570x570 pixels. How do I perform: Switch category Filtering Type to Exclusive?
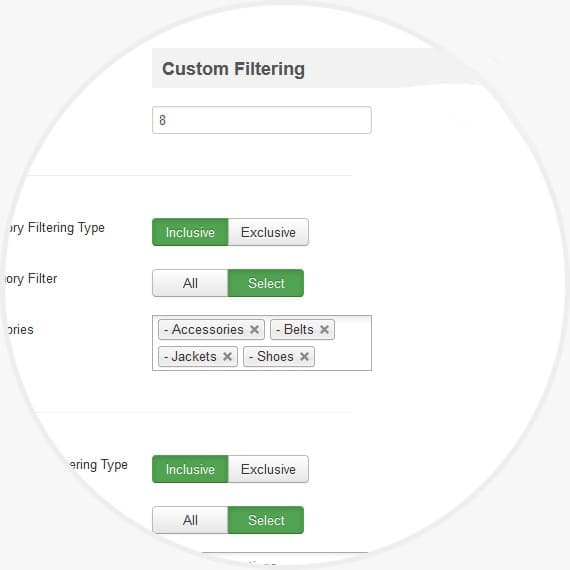(x=268, y=232)
